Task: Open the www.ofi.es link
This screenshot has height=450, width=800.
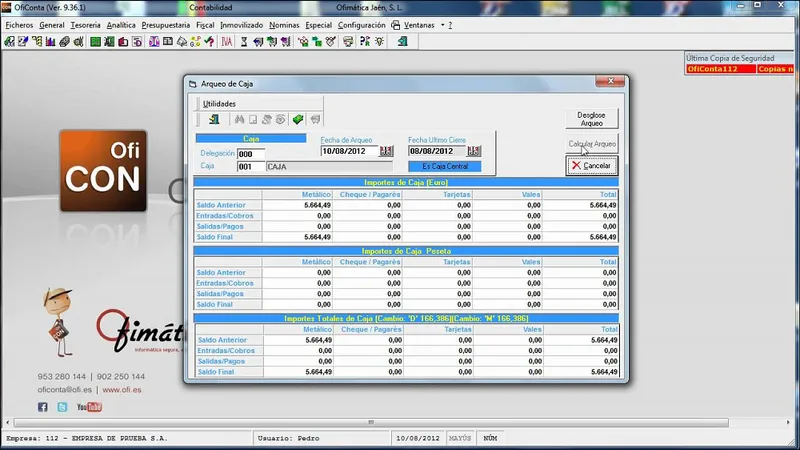Action: (122, 390)
